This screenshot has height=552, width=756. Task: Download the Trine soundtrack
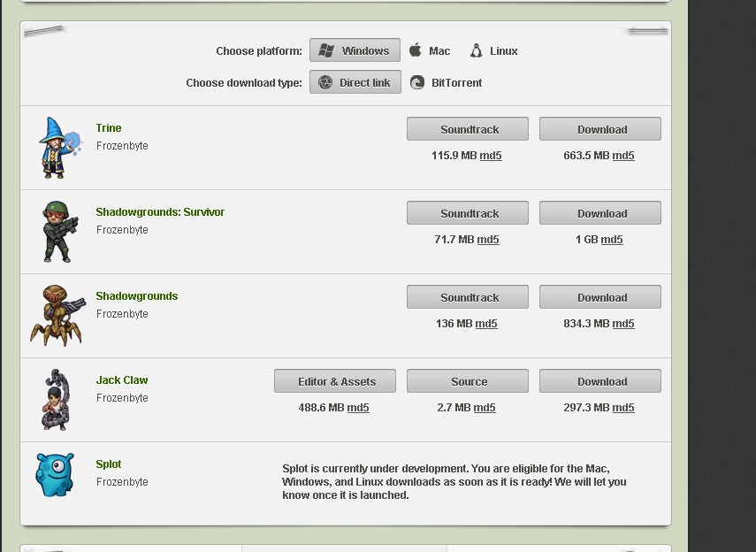[468, 129]
